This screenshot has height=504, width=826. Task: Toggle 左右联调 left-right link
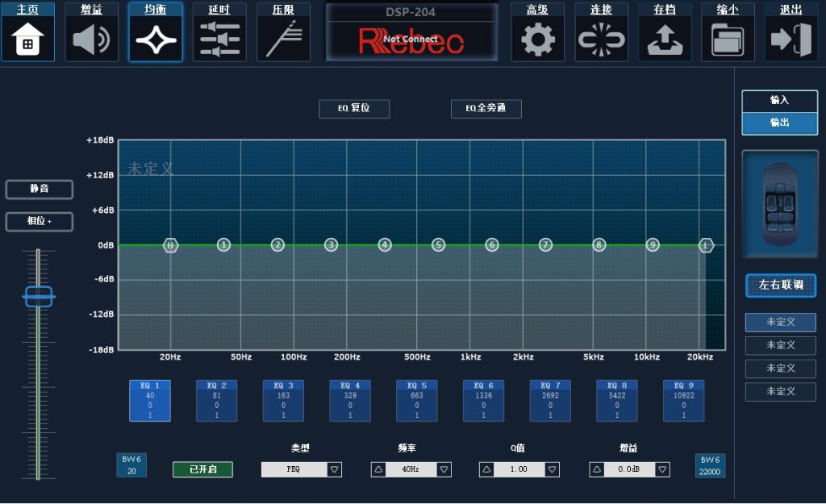[781, 285]
